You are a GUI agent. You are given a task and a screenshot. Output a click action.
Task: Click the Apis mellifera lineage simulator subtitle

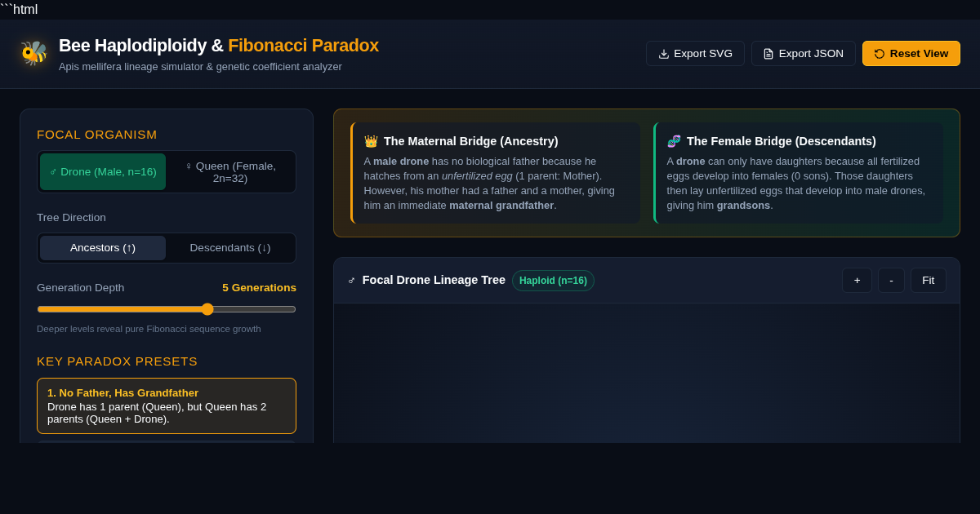[200, 67]
